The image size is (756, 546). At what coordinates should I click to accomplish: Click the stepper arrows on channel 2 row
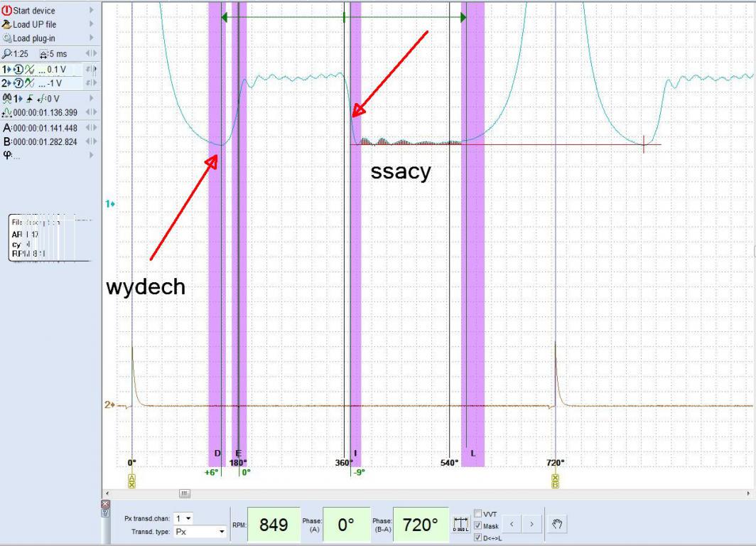click(91, 83)
